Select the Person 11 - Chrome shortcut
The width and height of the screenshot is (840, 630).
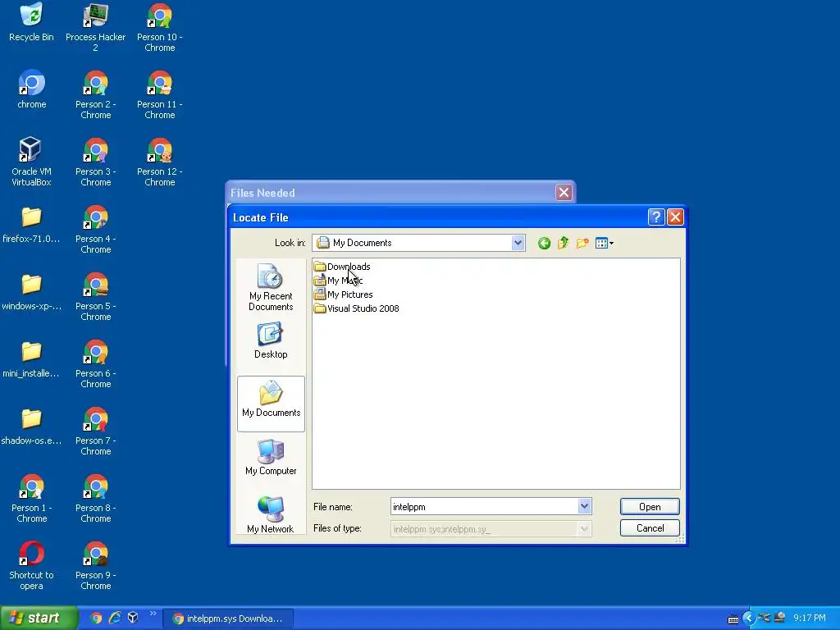160,94
